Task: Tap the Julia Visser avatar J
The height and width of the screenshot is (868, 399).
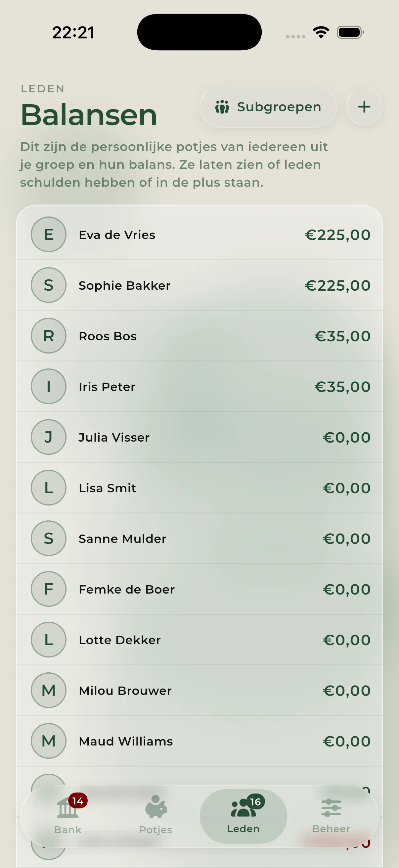Action: point(49,437)
